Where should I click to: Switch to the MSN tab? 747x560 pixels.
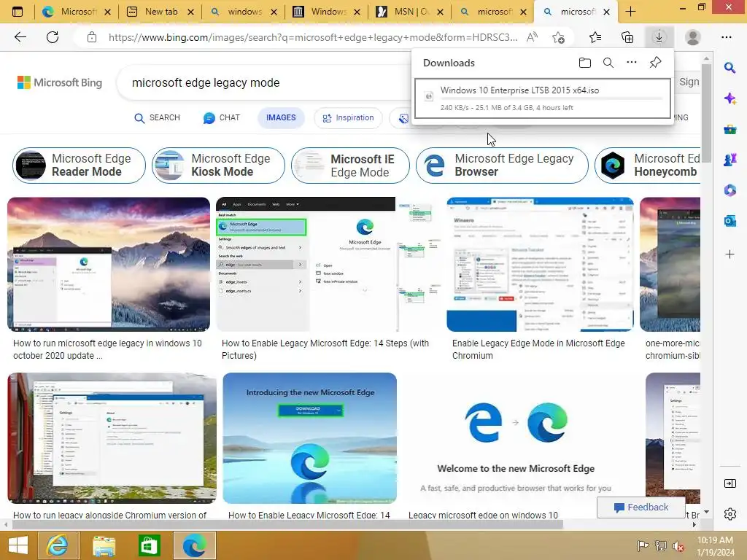tap(410, 12)
